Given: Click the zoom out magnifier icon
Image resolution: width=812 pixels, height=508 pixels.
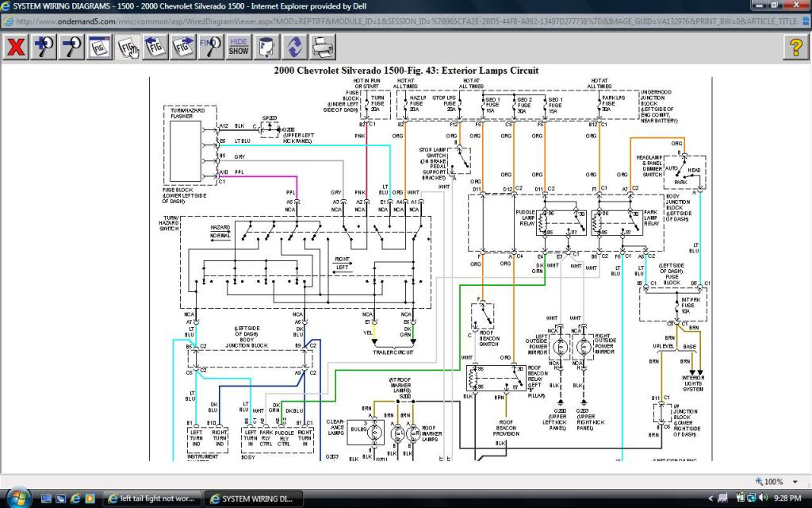Looking at the screenshot, I should click(71, 46).
